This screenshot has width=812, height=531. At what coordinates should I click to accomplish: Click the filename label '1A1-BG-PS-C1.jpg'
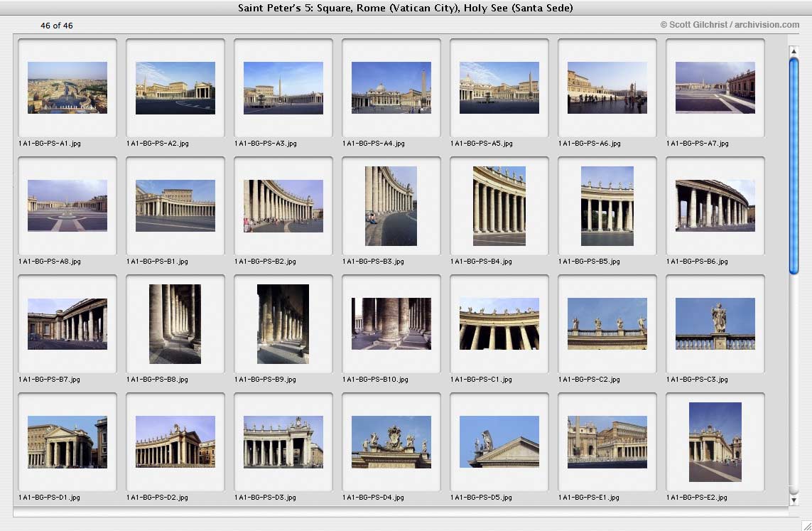coord(481,380)
